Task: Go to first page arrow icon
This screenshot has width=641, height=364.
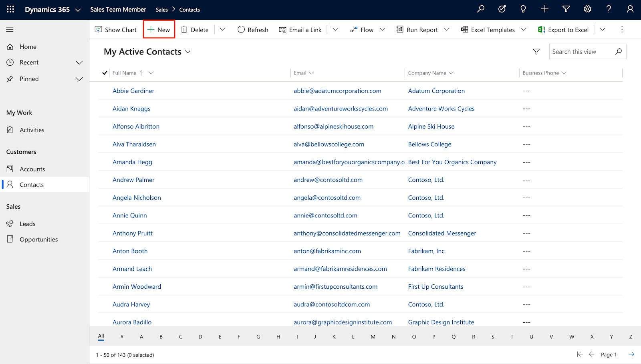Action: [580, 354]
